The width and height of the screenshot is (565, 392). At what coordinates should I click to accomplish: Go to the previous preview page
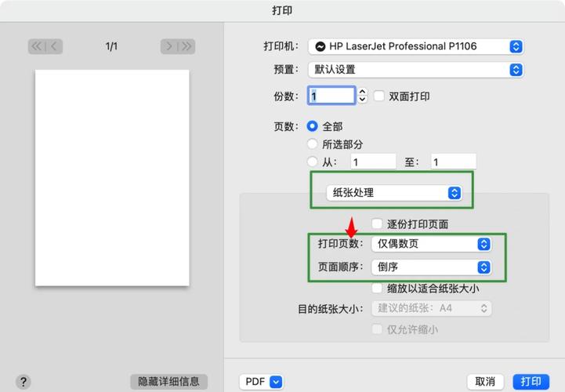click(54, 46)
